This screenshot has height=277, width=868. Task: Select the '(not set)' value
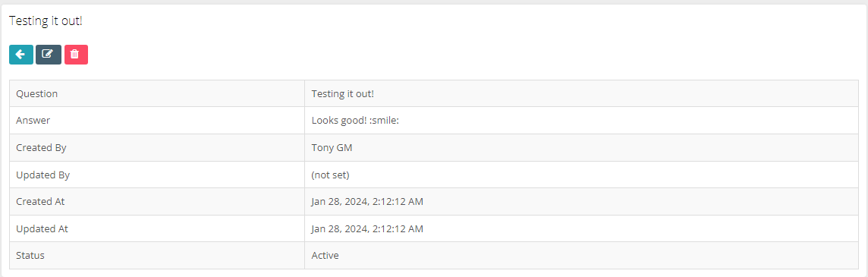[x=331, y=175]
